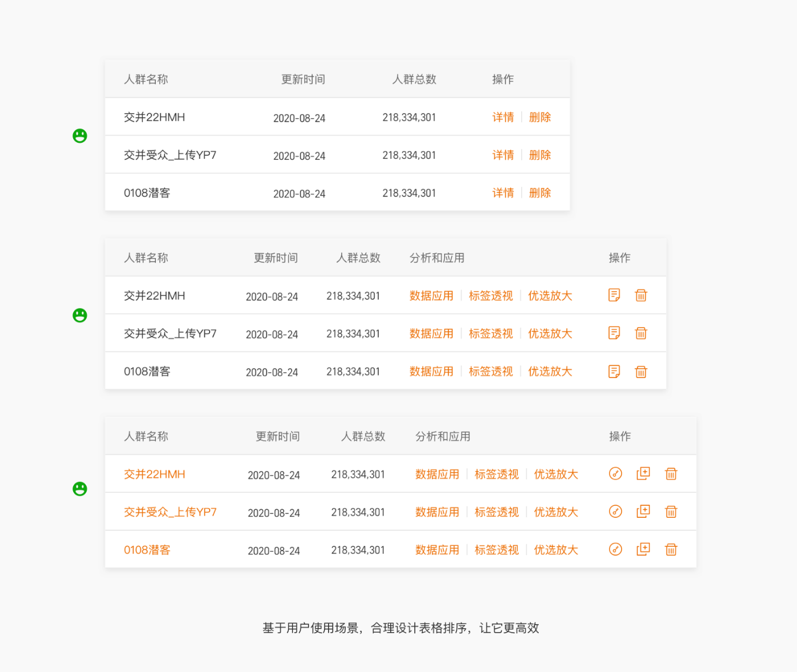This screenshot has width=797, height=672.
Task: Click the document icon in the 0108潜客 middle row
Action: [614, 371]
